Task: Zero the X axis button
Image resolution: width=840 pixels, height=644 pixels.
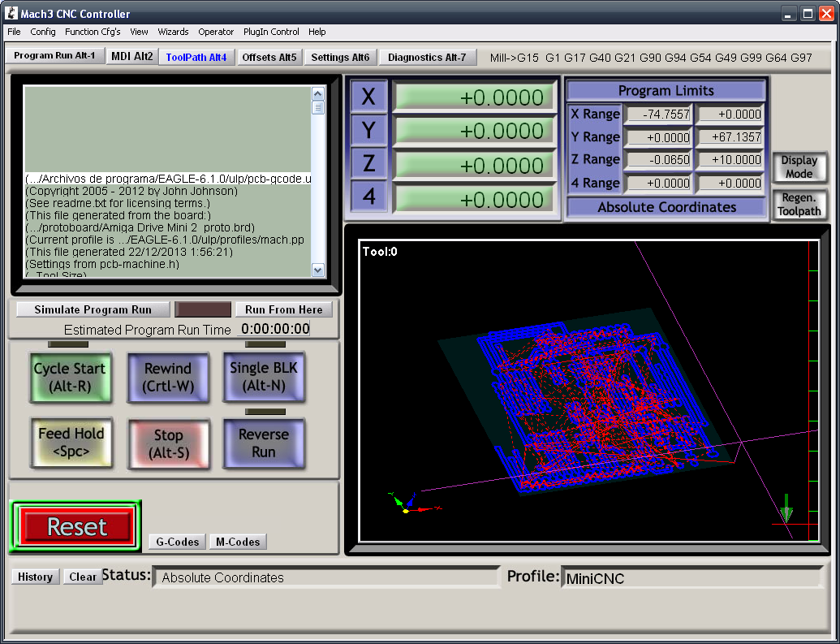Action: (368, 97)
